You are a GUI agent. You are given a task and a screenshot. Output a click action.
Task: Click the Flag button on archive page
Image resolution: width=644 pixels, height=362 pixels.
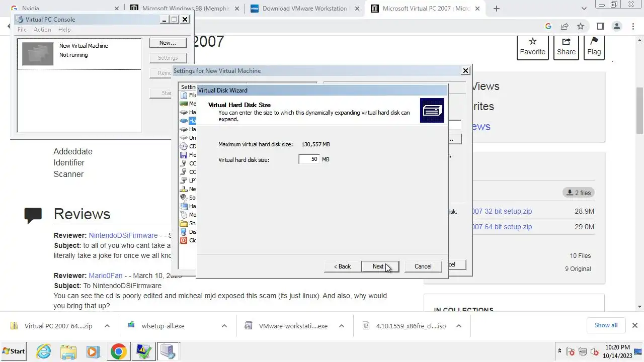[594, 46]
